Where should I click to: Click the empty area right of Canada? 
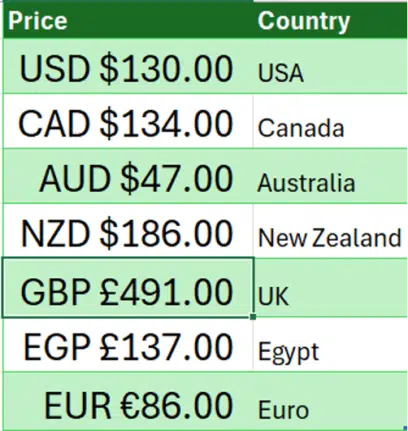(x=376, y=121)
